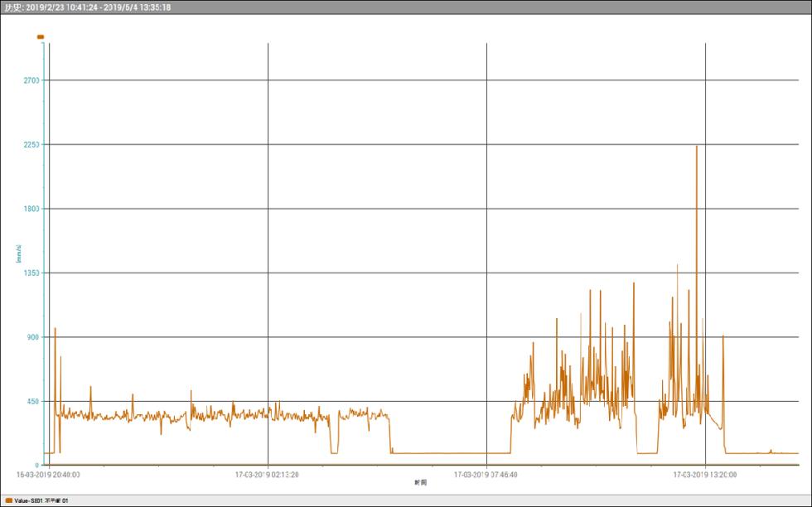Click the 0 y-axis label
This screenshot has height=507, width=812.
(36, 465)
